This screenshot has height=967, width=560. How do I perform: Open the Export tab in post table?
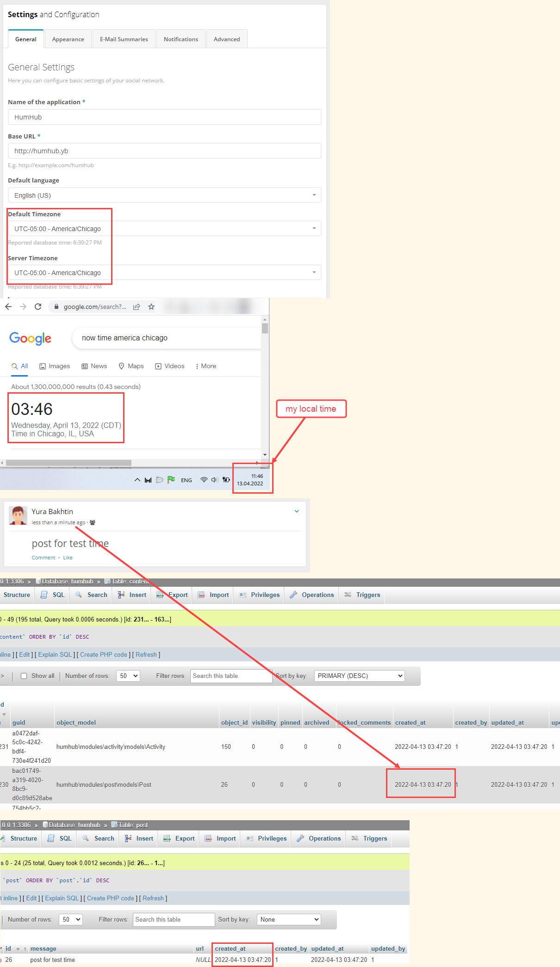179,839
